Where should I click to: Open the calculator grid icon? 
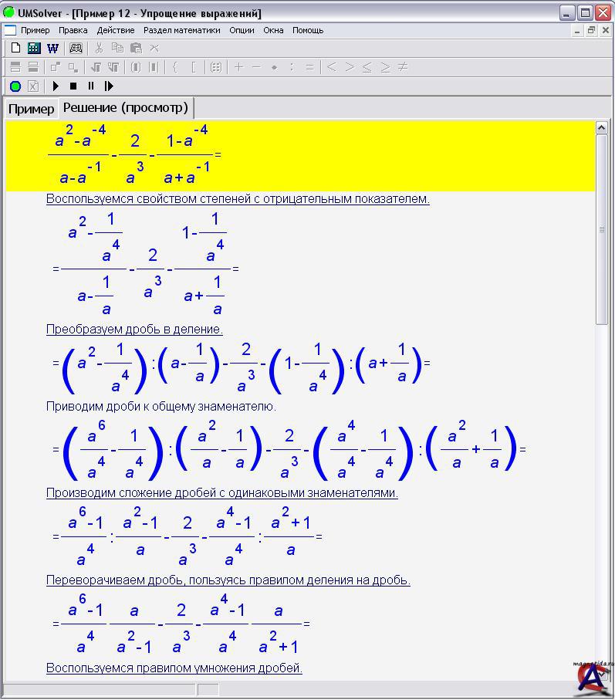[x=34, y=48]
